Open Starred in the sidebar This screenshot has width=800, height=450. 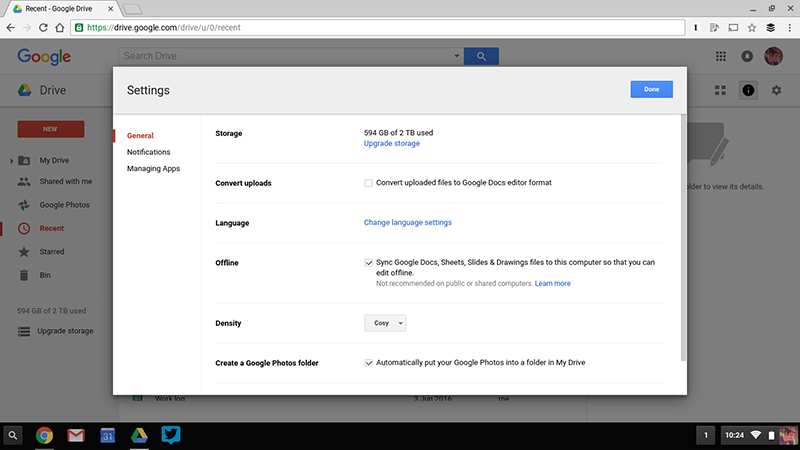[52, 252]
